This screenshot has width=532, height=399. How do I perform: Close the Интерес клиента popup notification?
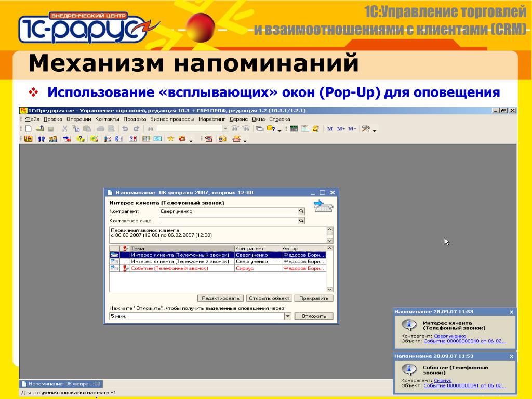(x=512, y=312)
